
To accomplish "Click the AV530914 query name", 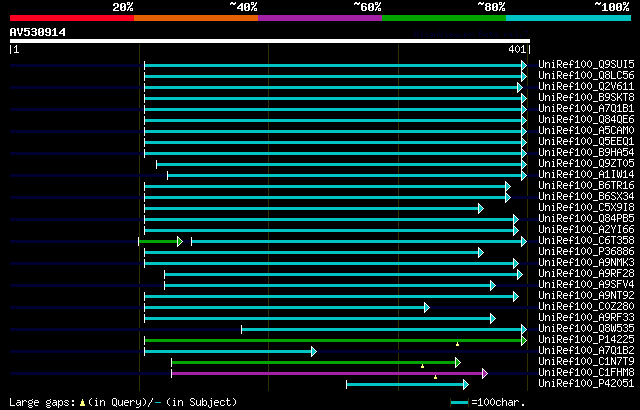I will click(38, 32).
